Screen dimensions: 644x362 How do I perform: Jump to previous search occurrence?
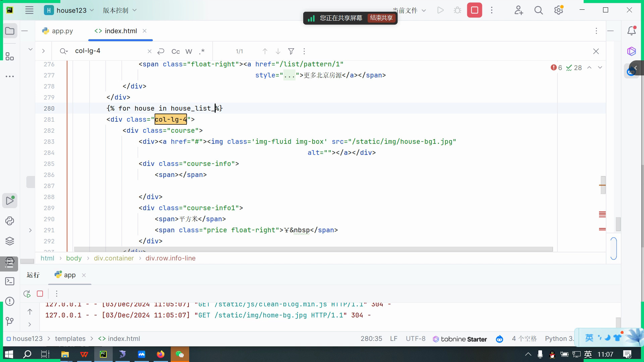[x=265, y=51]
